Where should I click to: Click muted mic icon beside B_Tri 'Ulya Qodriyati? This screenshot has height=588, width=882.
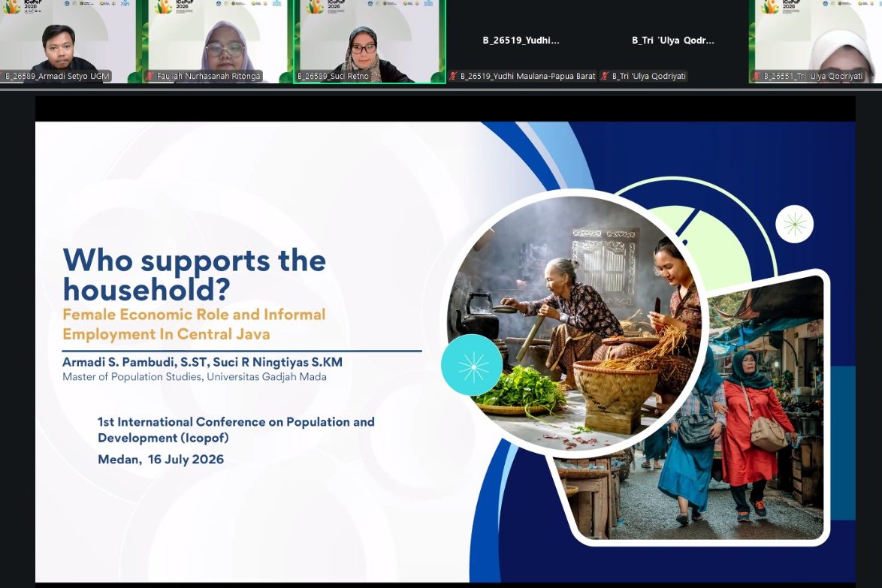[x=605, y=76]
